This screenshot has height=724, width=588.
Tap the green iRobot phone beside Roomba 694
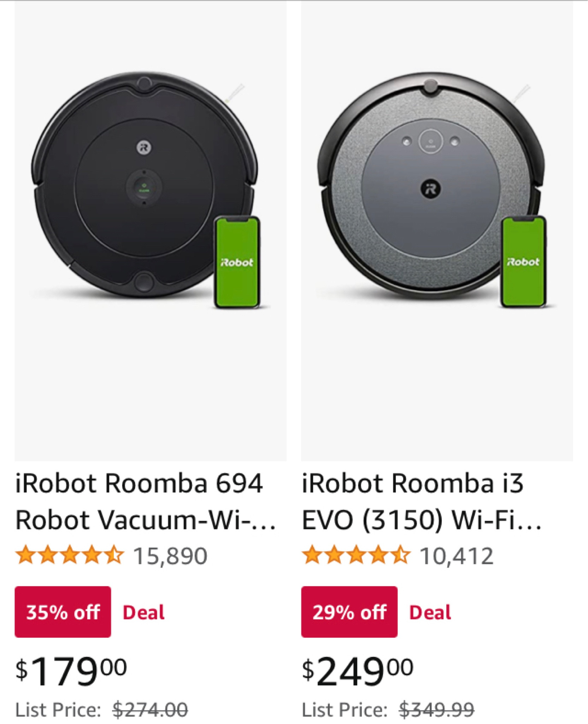237,262
